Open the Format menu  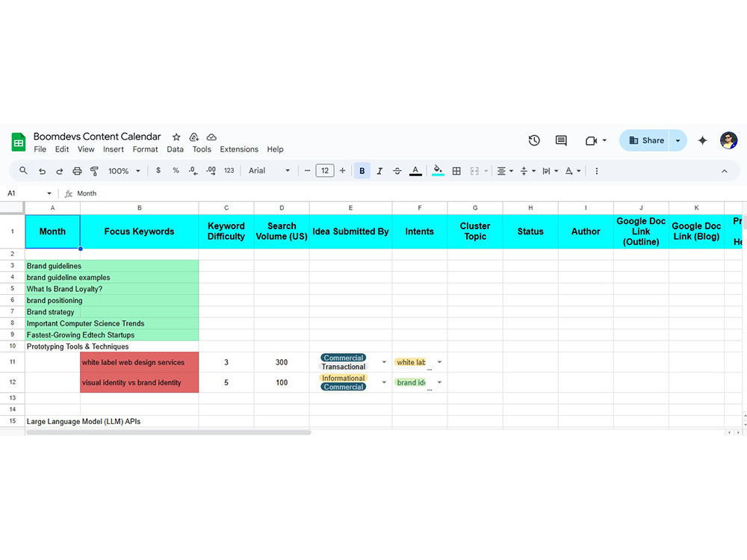(146, 149)
